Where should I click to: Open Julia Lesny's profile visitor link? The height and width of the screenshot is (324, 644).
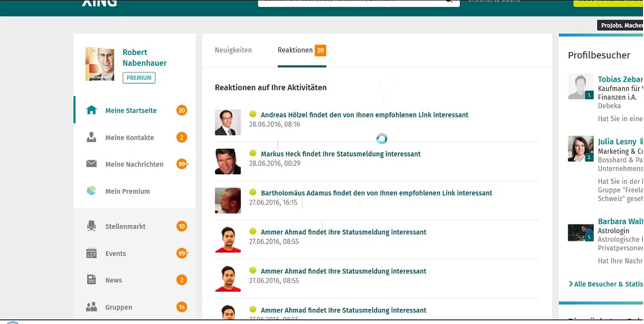(x=617, y=141)
